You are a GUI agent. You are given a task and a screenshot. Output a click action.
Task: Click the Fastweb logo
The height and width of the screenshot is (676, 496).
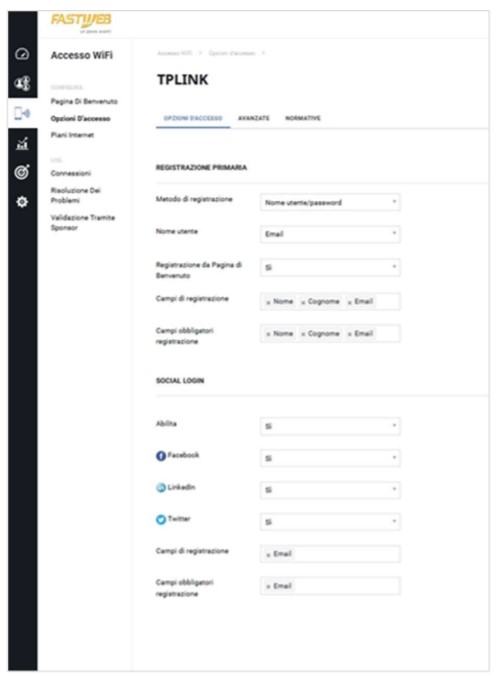pyautogui.click(x=81, y=22)
